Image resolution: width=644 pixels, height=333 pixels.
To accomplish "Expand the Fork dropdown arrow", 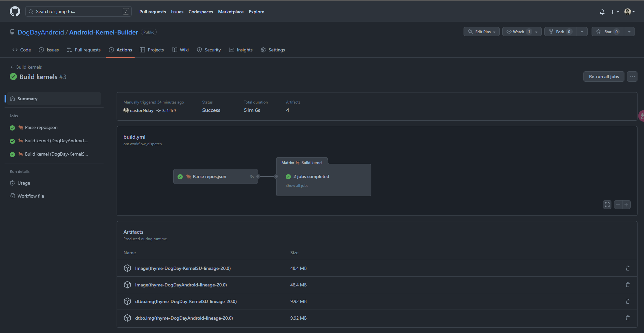I will [x=582, y=32].
